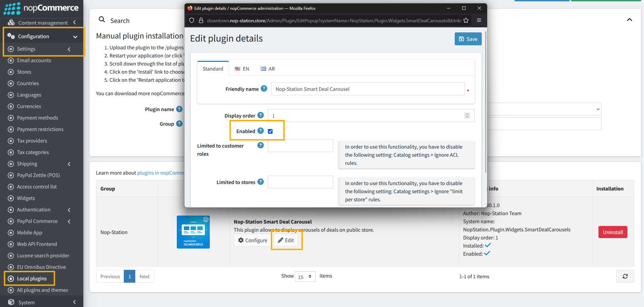Open plugins in nopCommerce documentation link

[x=161, y=173]
